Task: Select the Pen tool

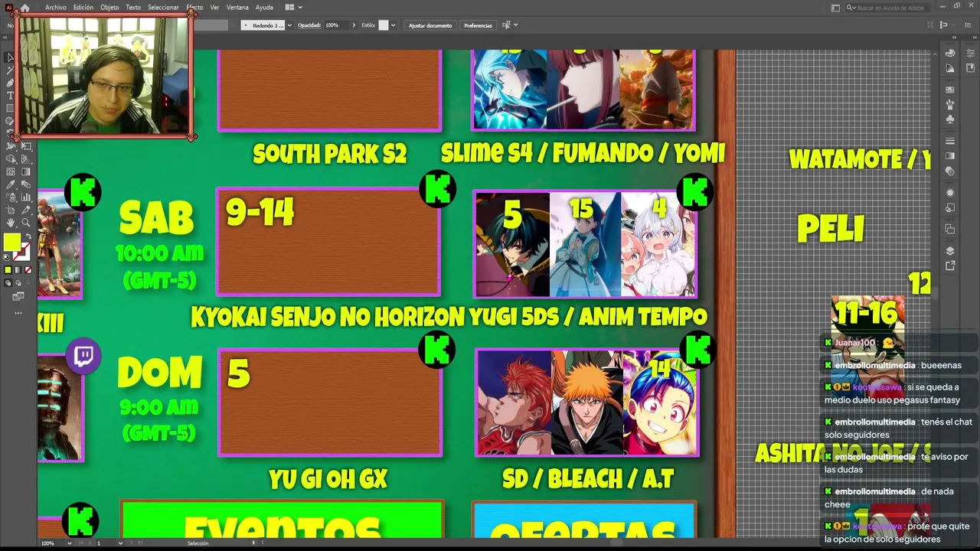Action: (10, 83)
